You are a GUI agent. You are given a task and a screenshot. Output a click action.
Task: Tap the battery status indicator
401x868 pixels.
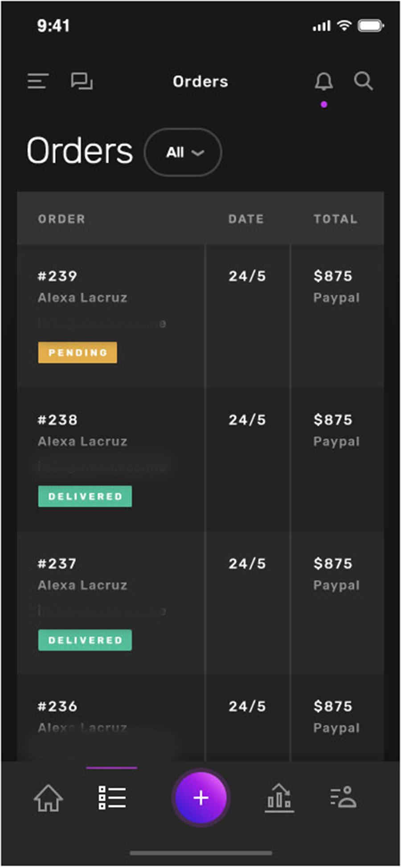[x=371, y=26]
